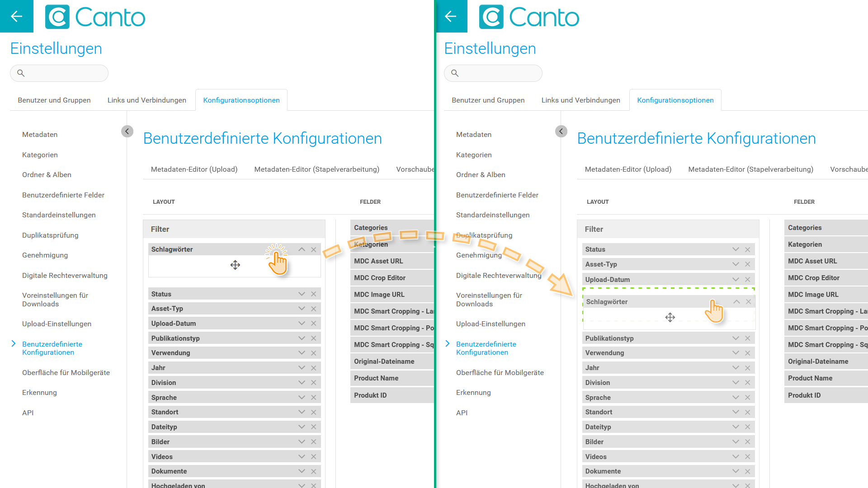Switch to Metadaten-Editor (Upload) tab on the right
Screen dimensions: 868x488
click(628, 169)
